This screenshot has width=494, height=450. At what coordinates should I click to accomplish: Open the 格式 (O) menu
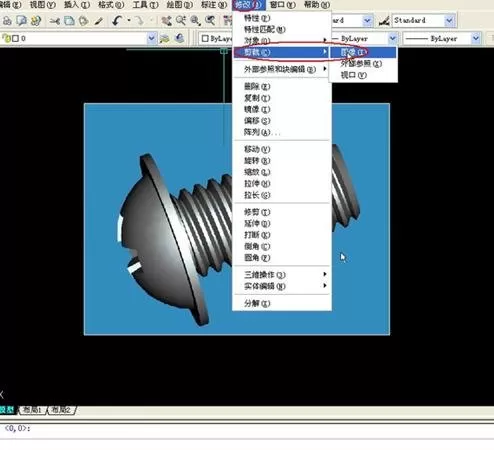(111, 5)
